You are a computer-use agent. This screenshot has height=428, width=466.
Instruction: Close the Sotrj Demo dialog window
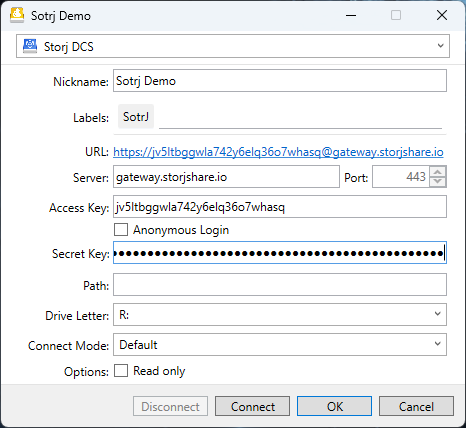442,15
